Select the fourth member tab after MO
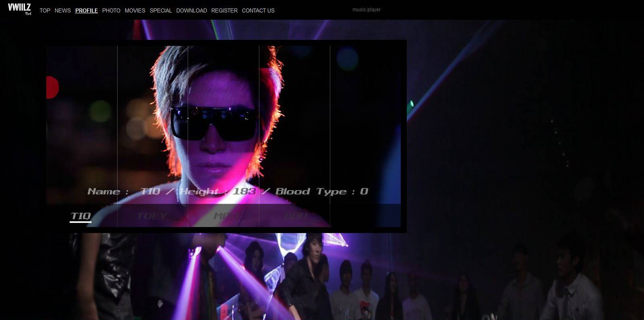 [296, 216]
